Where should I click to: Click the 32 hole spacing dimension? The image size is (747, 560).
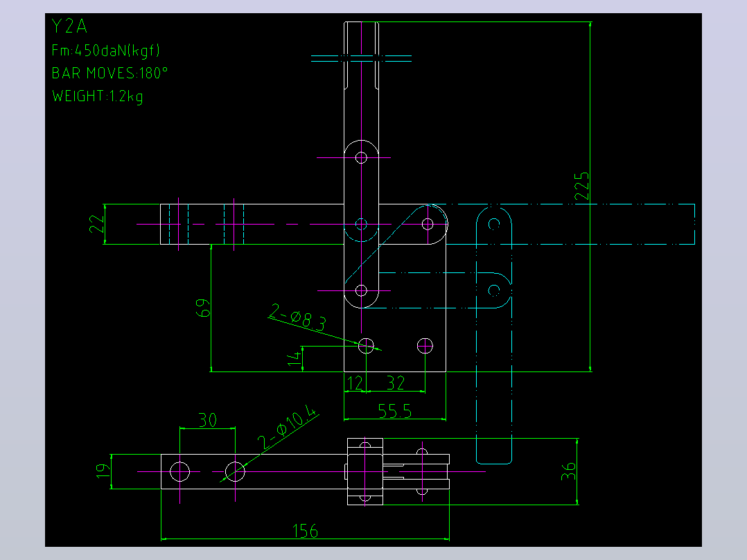(396, 383)
